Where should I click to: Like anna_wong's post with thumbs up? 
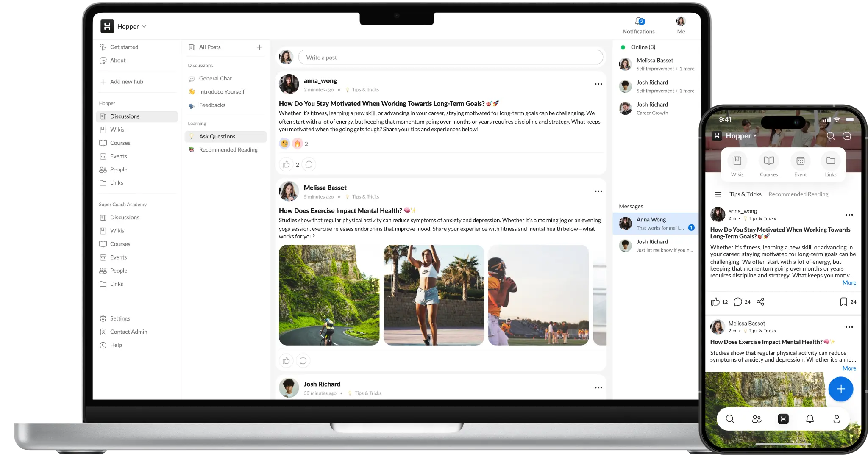point(286,165)
